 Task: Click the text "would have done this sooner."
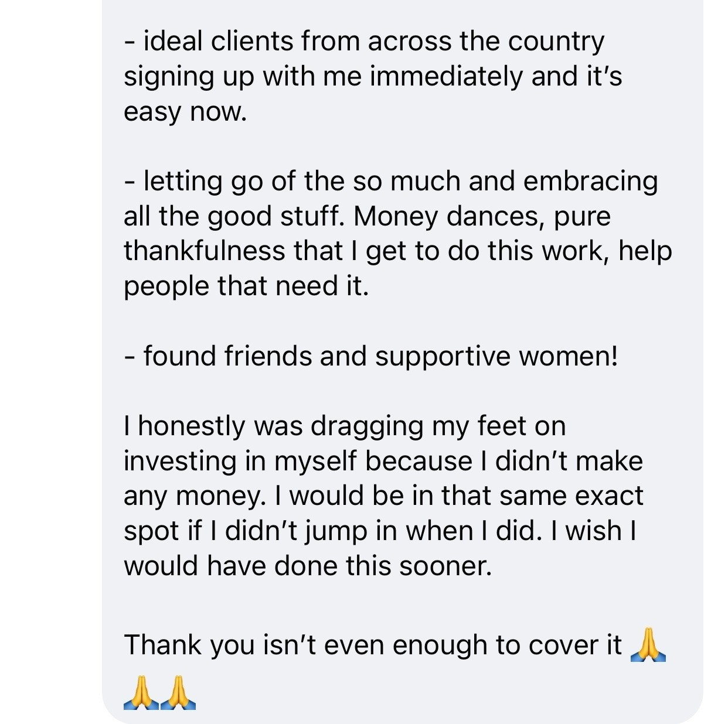[308, 566]
